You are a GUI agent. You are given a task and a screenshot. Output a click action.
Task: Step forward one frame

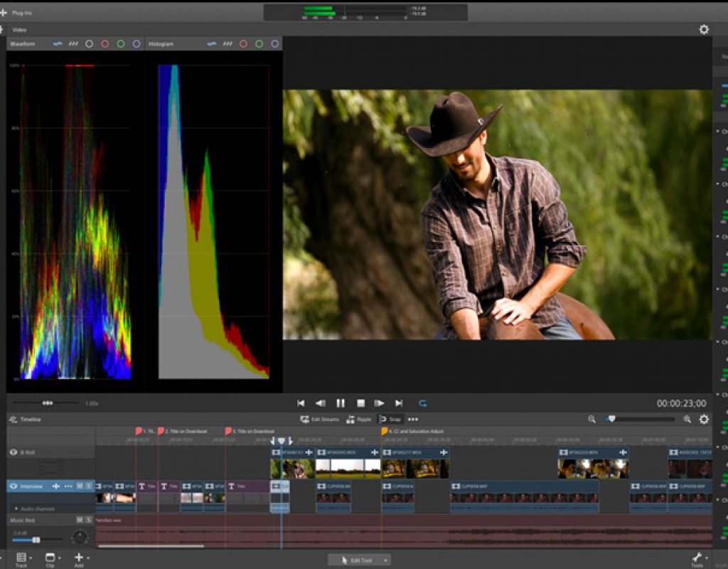pos(380,403)
